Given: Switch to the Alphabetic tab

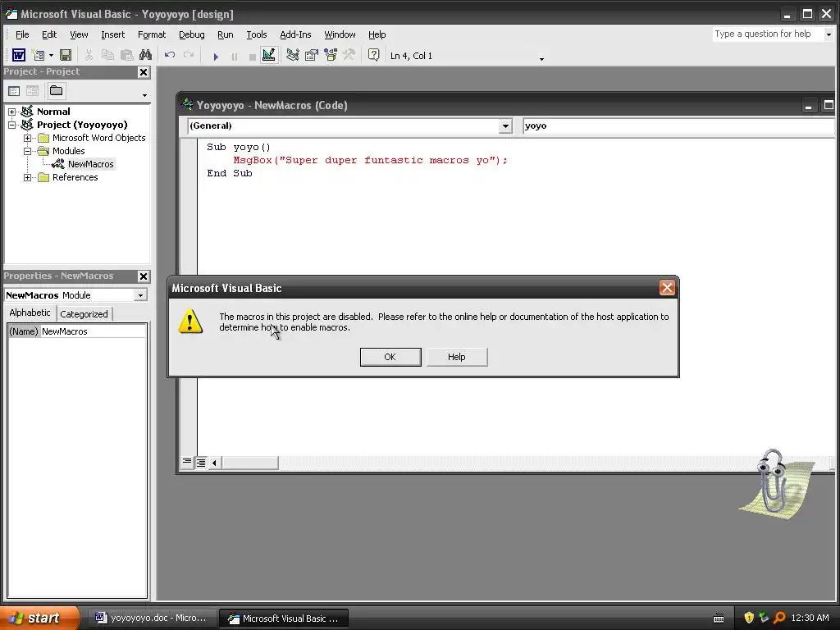Looking at the screenshot, I should [x=30, y=313].
